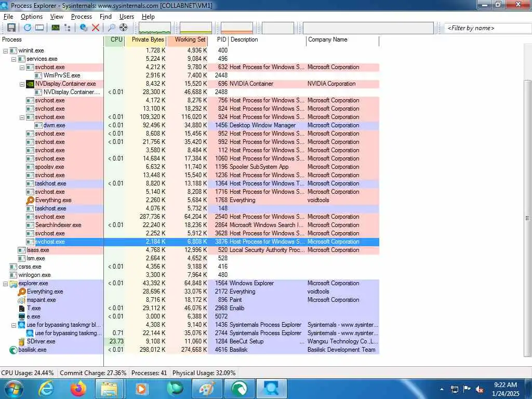
Task: Sort by the Company Name column header
Action: click(343, 39)
